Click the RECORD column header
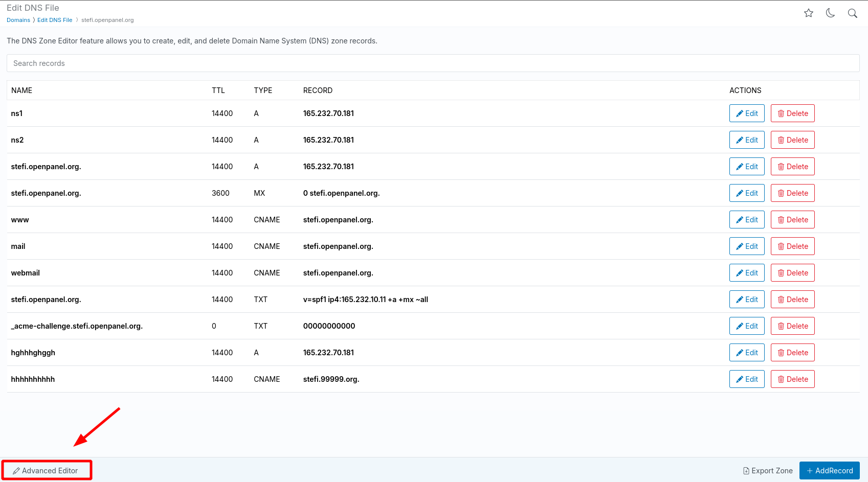The width and height of the screenshot is (868, 482). pyautogui.click(x=318, y=90)
